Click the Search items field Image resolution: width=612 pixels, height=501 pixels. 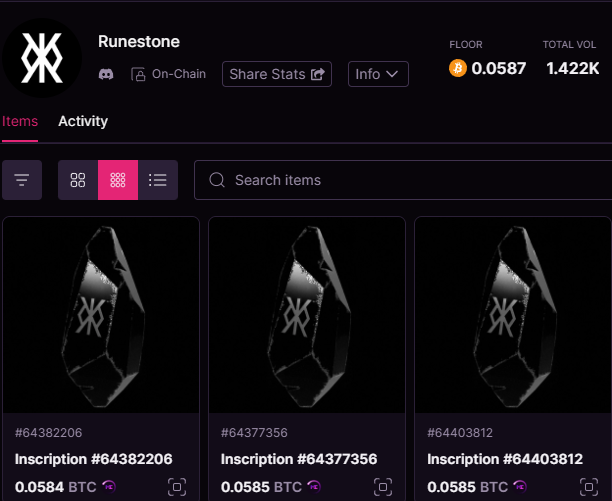(403, 180)
